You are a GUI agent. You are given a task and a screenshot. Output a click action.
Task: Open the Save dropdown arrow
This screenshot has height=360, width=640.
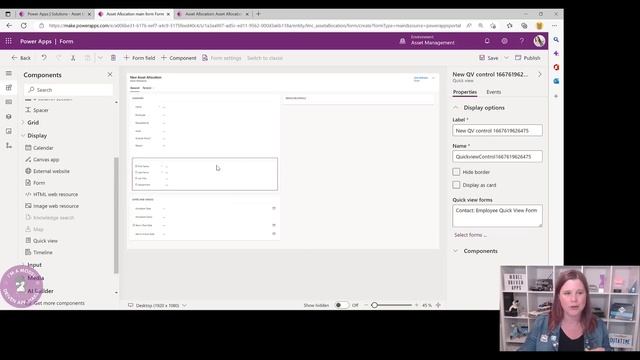[x=506, y=58]
